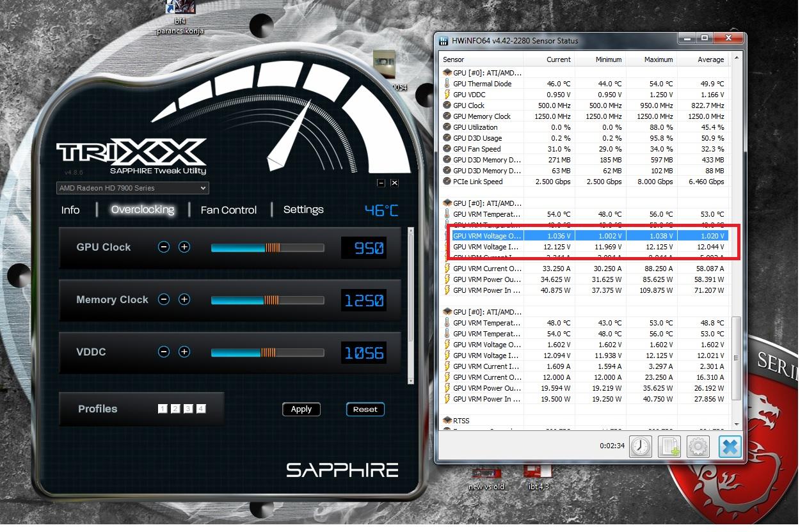Screen dimensions: 807x532
Task: Apply the overclocking settings
Action: click(x=301, y=409)
